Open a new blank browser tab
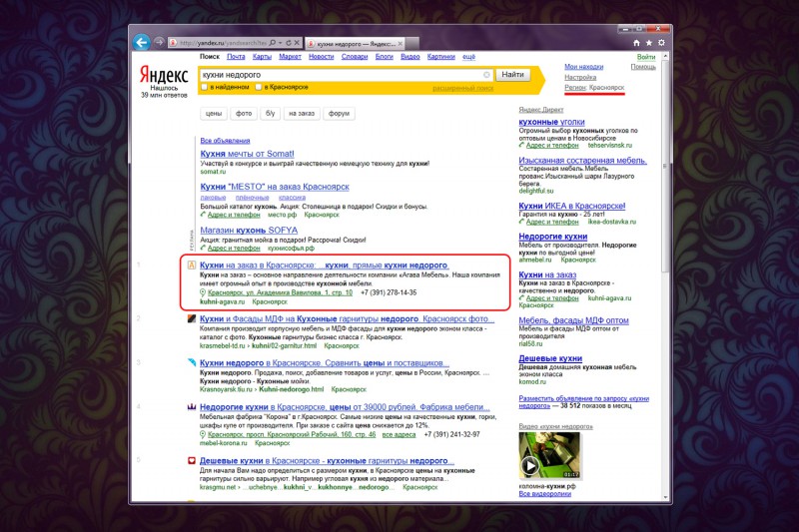The height and width of the screenshot is (532, 799). [413, 43]
